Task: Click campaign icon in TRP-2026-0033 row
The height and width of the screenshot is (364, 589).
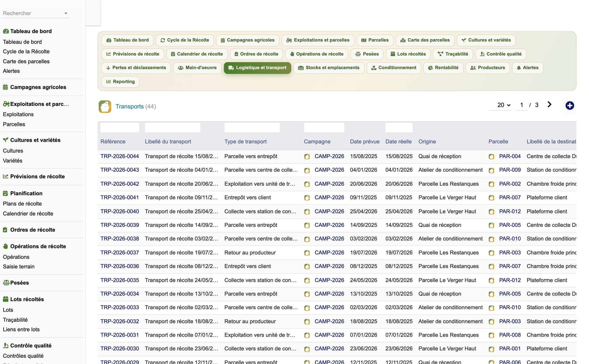Action: point(307,308)
